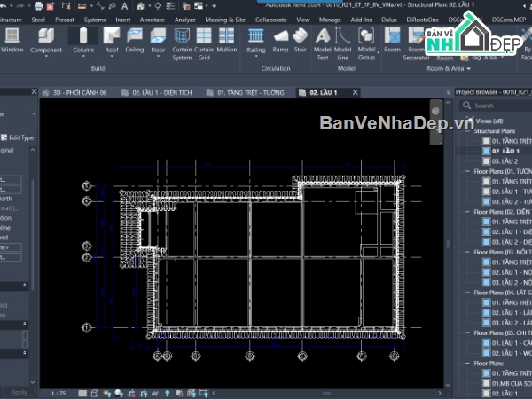This screenshot has height=399, width=532.
Task: Open the Roof dropdown arrow
Action: tap(112, 57)
